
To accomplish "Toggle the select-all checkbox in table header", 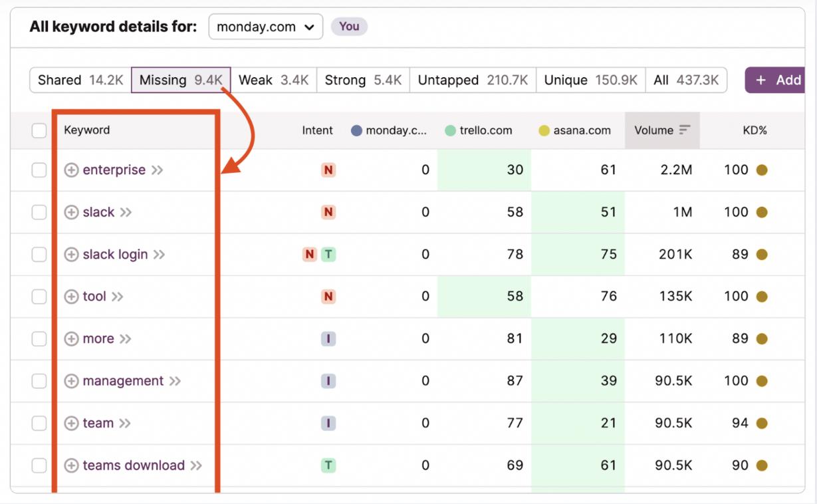I will (39, 131).
